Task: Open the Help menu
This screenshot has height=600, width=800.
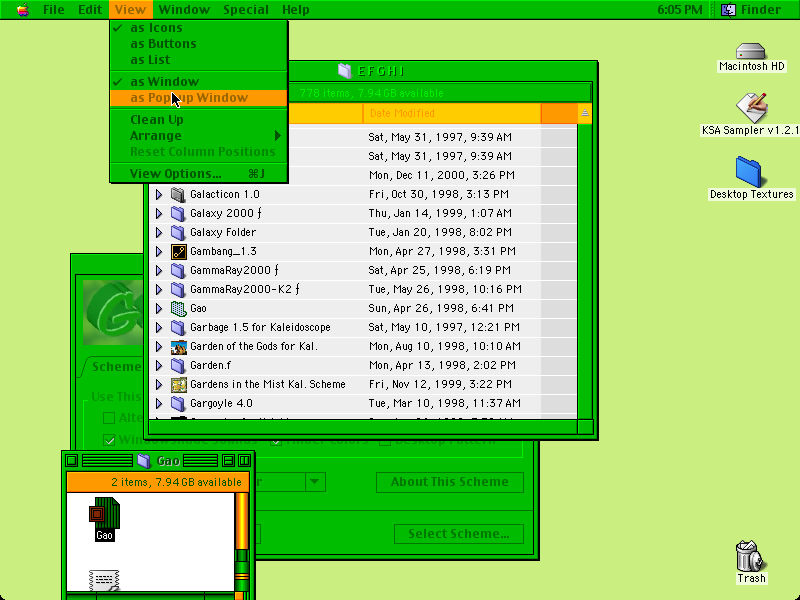Action: click(x=296, y=10)
